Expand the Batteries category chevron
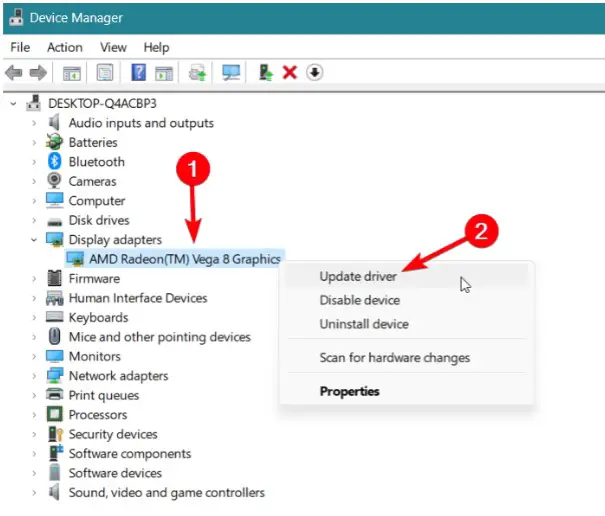Image resolution: width=605 pixels, height=516 pixels. [x=34, y=142]
